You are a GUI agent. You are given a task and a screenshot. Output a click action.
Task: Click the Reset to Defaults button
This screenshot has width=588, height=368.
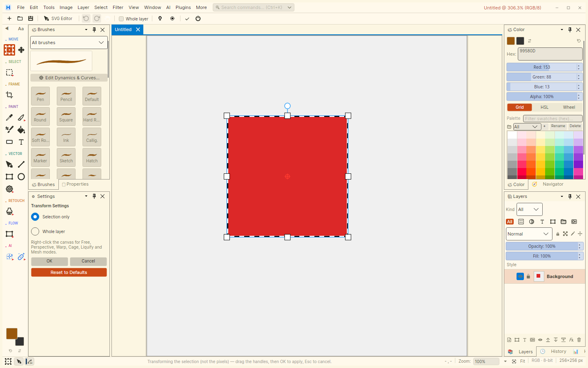[69, 272]
